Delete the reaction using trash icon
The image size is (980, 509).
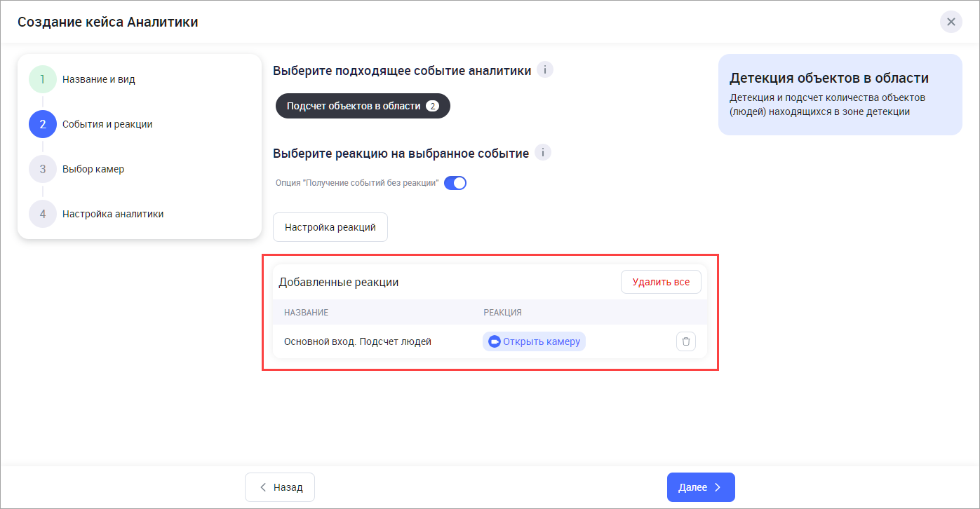[686, 342]
